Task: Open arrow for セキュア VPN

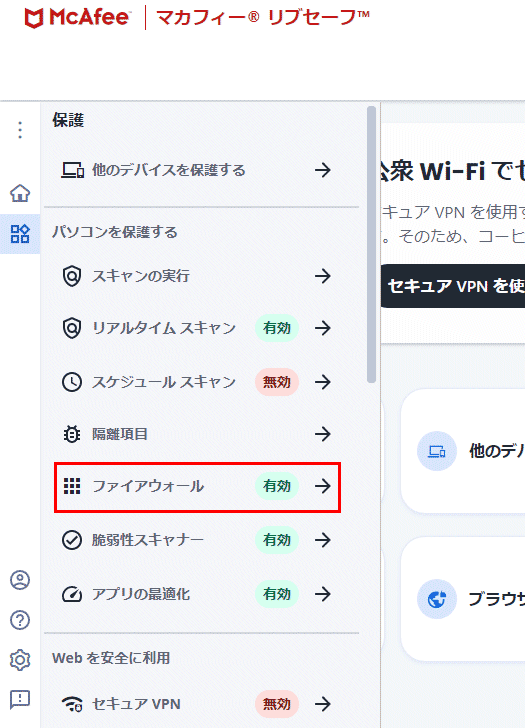Action: click(x=323, y=704)
